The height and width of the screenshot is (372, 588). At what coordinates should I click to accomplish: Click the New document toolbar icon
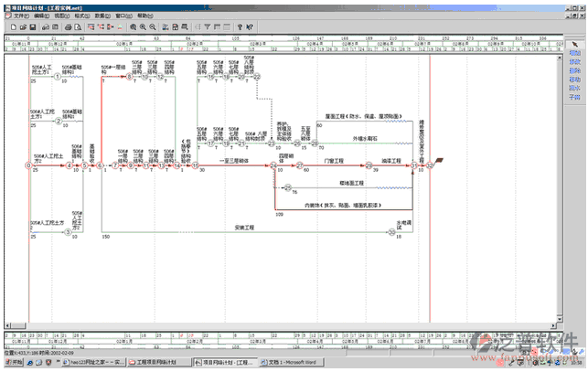click(13, 27)
